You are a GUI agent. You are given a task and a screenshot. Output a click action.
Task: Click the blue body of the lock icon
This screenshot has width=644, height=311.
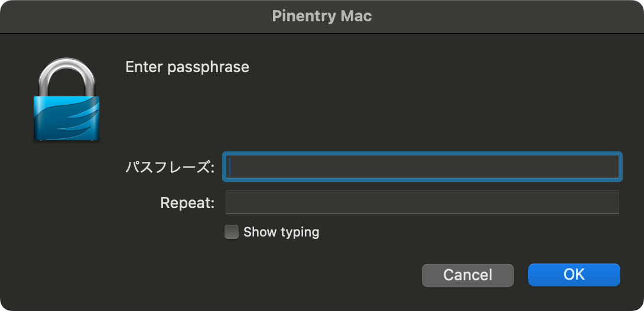coord(66,118)
